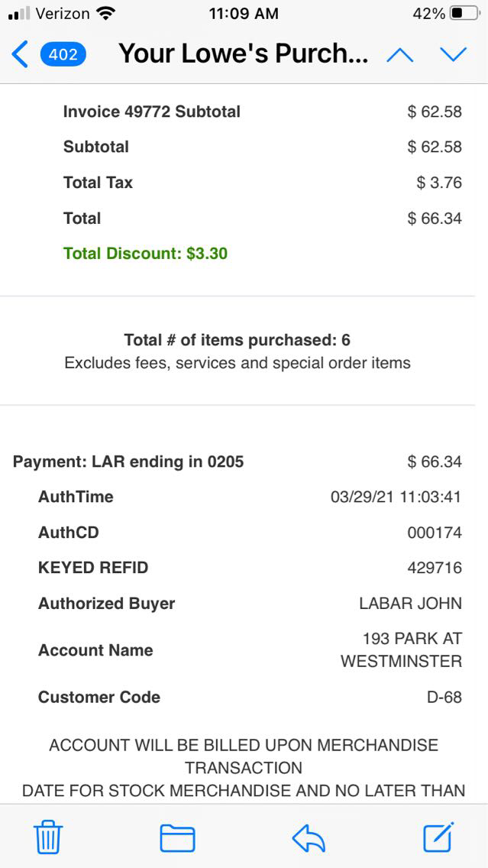Tap the KEYED REFID number 429716
The width and height of the screenshot is (488, 868).
(435, 568)
